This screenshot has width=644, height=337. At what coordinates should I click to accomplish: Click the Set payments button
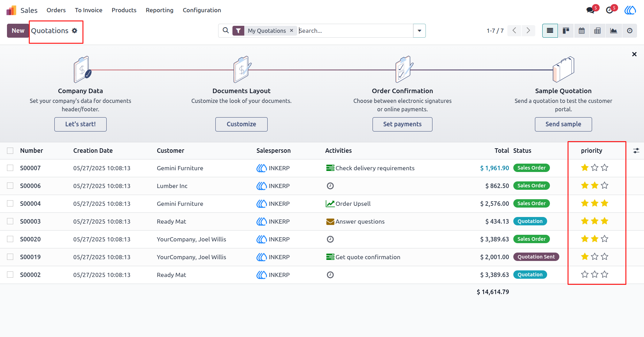402,124
